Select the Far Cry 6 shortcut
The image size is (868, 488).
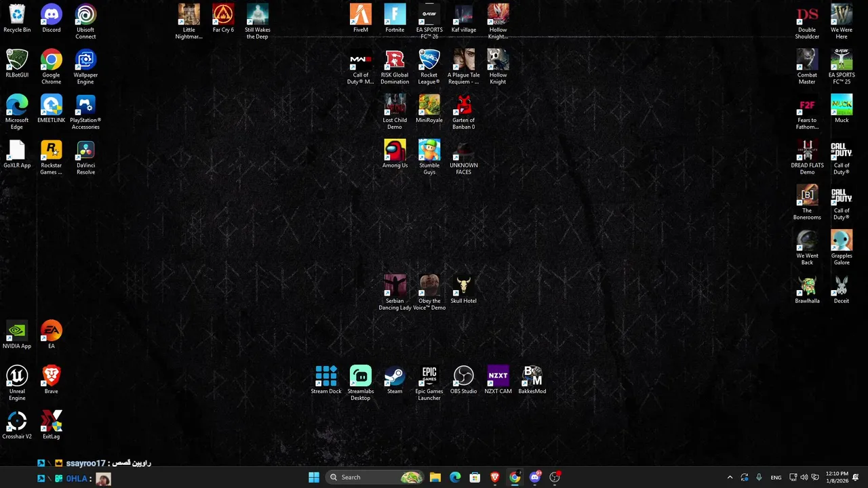pyautogui.click(x=223, y=19)
